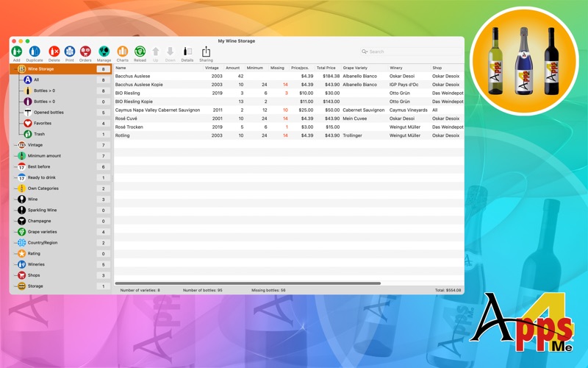Click the Sharing toolbar button
The image size is (588, 368).
(206, 52)
